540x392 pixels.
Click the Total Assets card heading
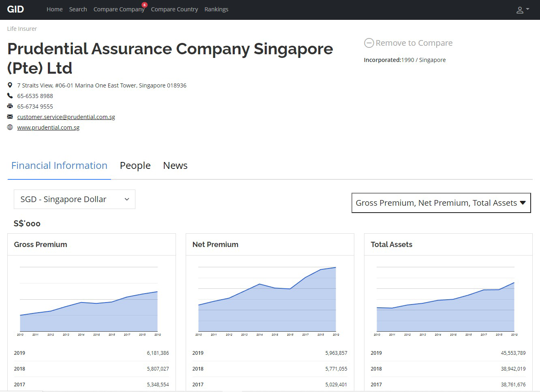tap(391, 245)
